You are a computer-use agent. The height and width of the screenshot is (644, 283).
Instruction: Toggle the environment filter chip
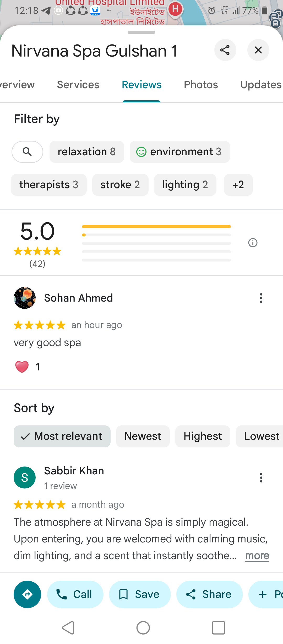tap(180, 152)
